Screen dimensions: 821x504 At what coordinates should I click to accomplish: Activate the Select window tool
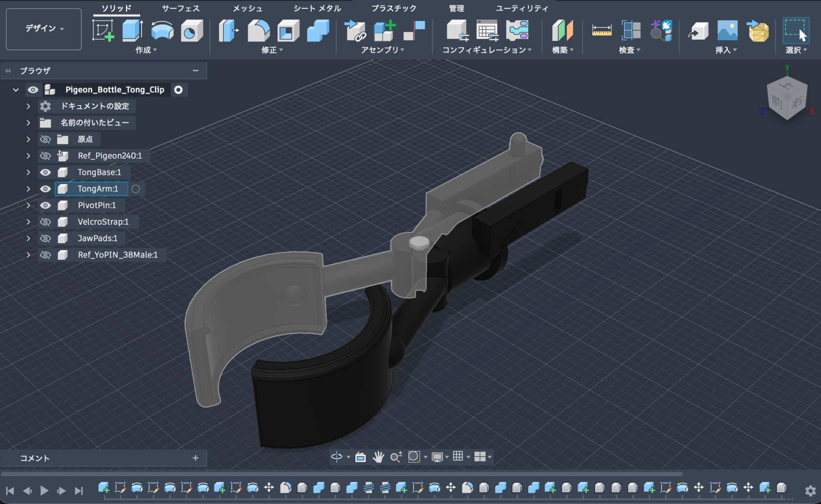[x=796, y=30]
